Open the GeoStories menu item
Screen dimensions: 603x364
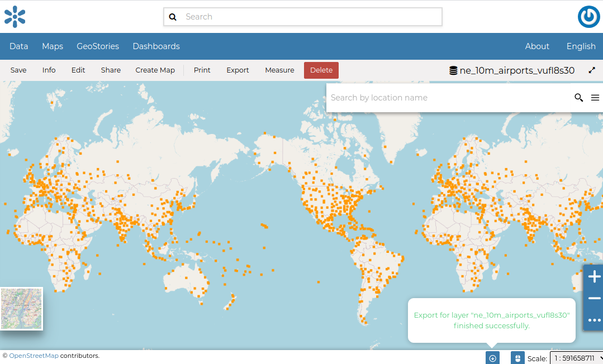point(98,46)
